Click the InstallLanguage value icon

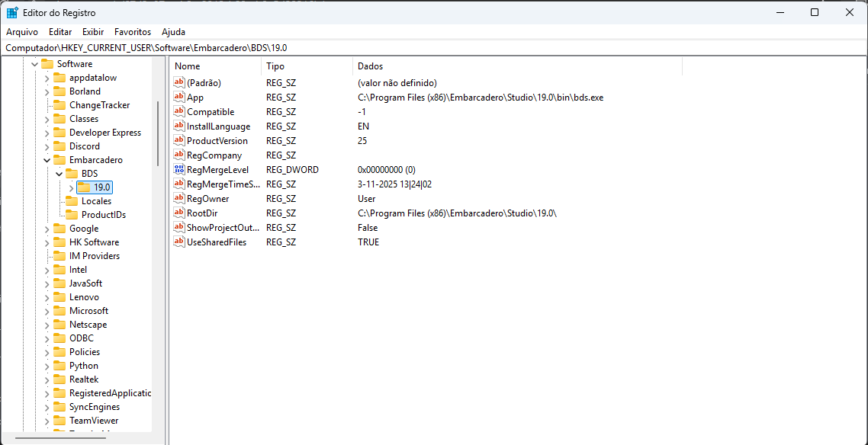coord(178,126)
